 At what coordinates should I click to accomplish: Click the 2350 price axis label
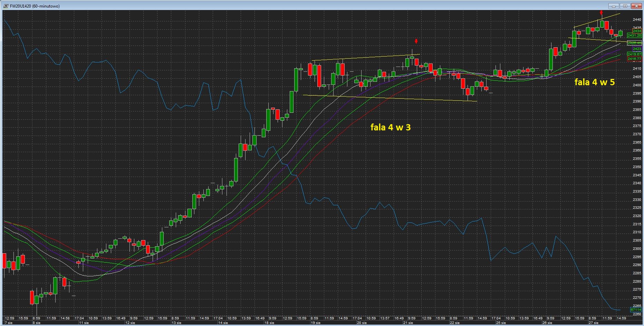coord(637,167)
